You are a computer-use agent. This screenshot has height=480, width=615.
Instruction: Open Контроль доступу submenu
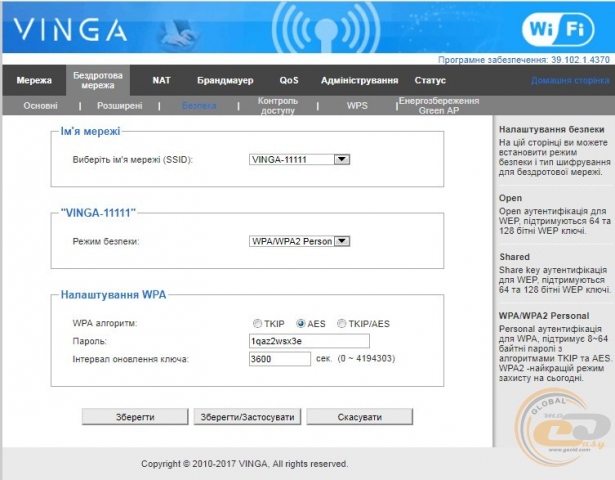point(278,106)
